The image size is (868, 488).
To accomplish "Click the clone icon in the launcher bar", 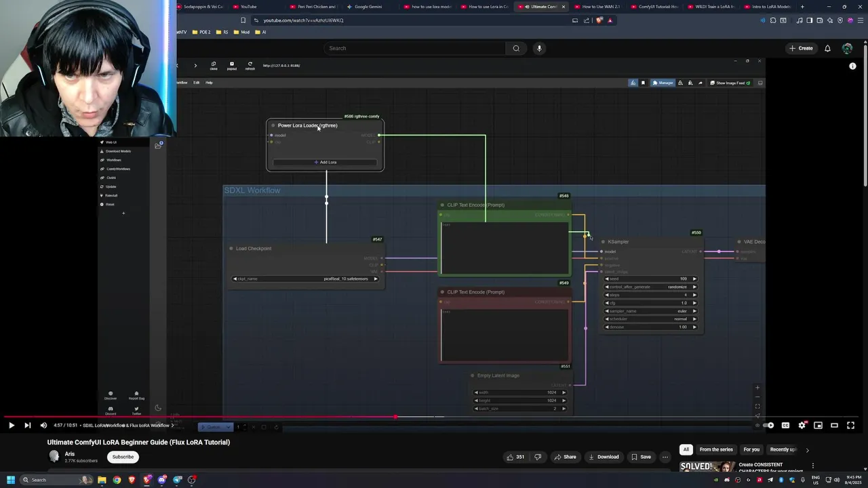I will click(214, 66).
